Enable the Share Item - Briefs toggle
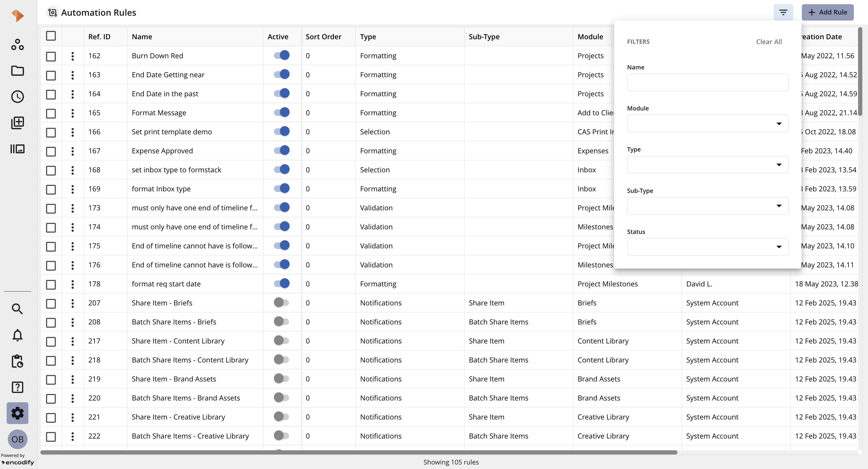The image size is (868, 469). click(282, 302)
